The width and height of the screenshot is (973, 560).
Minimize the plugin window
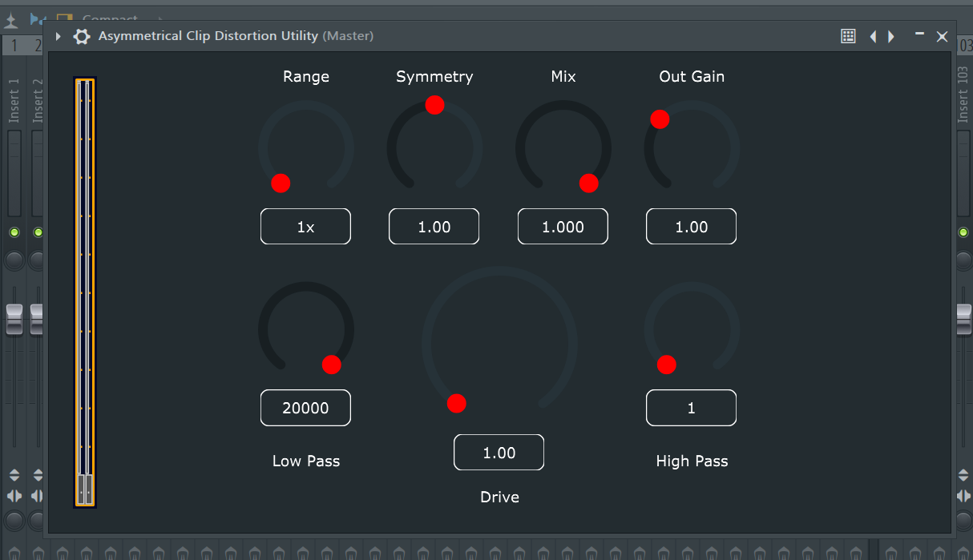click(919, 34)
